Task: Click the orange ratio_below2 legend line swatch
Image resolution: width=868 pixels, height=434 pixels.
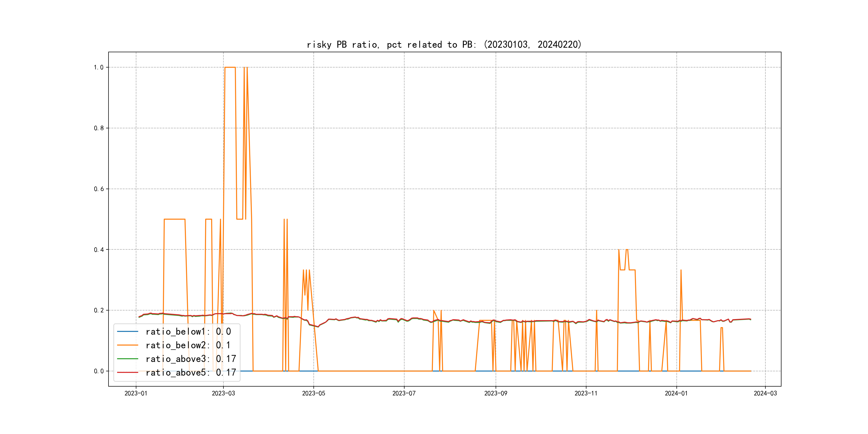Action: (127, 345)
